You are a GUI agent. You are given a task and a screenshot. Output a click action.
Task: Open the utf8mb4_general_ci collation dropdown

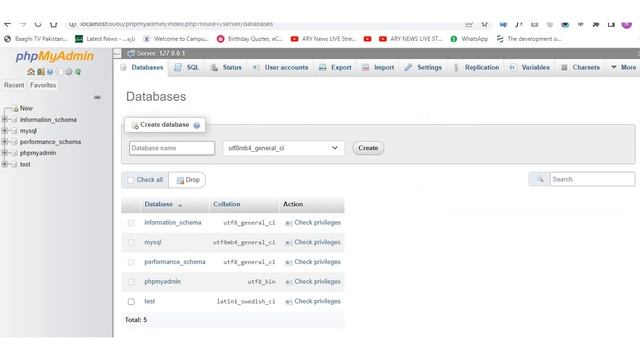coord(284,148)
